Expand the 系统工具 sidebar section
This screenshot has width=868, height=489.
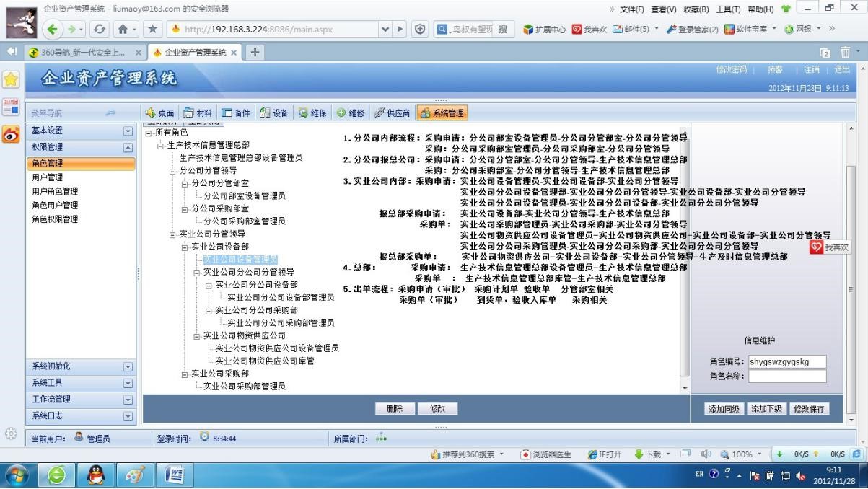127,383
